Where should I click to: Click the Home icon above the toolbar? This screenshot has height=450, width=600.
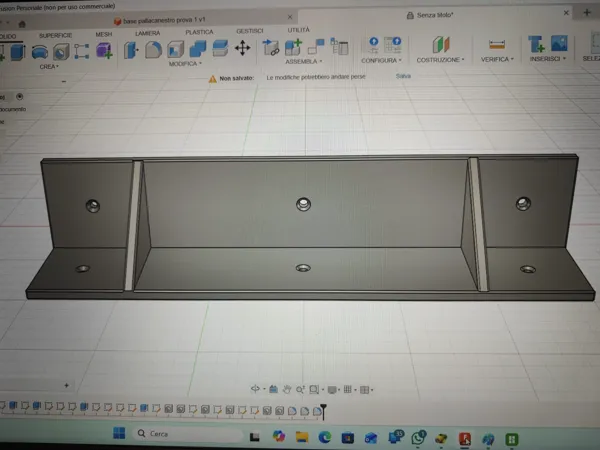click(22, 24)
